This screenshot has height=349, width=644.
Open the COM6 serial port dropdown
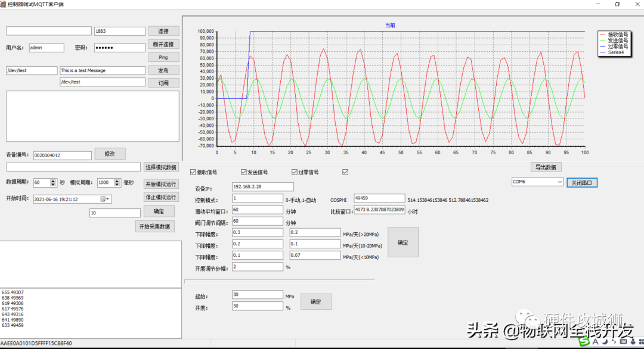click(x=560, y=182)
